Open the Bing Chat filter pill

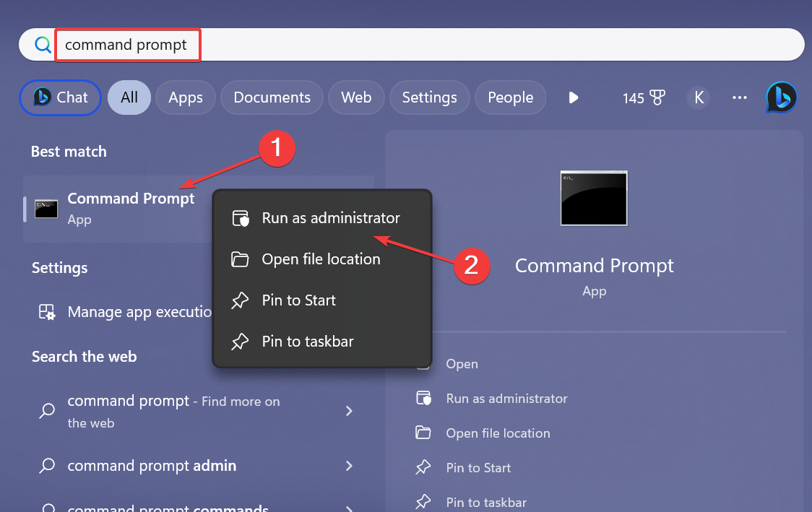click(x=60, y=97)
